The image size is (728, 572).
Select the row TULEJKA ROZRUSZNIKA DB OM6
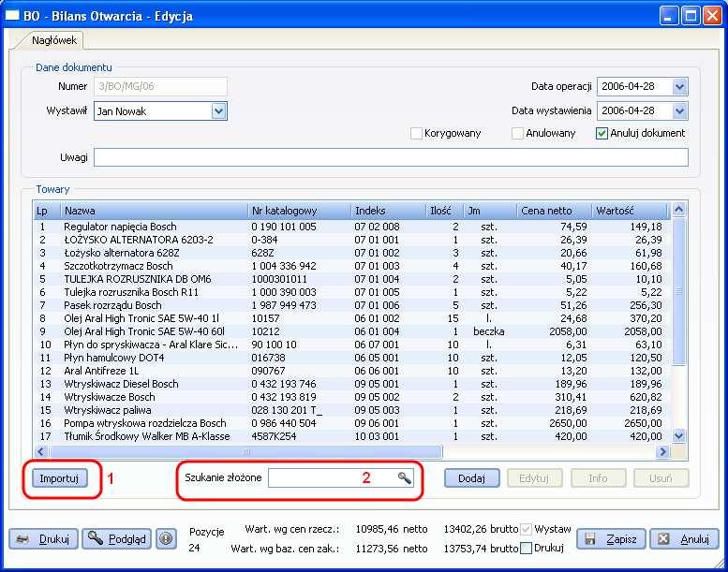[x=352, y=279]
